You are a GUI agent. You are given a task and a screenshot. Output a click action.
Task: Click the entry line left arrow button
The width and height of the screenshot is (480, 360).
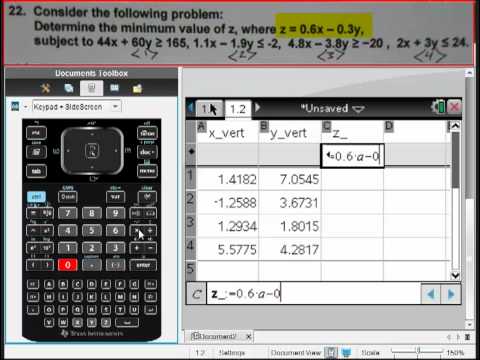(x=431, y=294)
